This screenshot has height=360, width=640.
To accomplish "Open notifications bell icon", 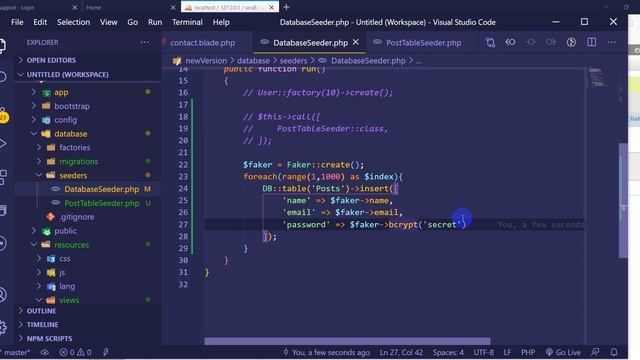I will click(614, 352).
